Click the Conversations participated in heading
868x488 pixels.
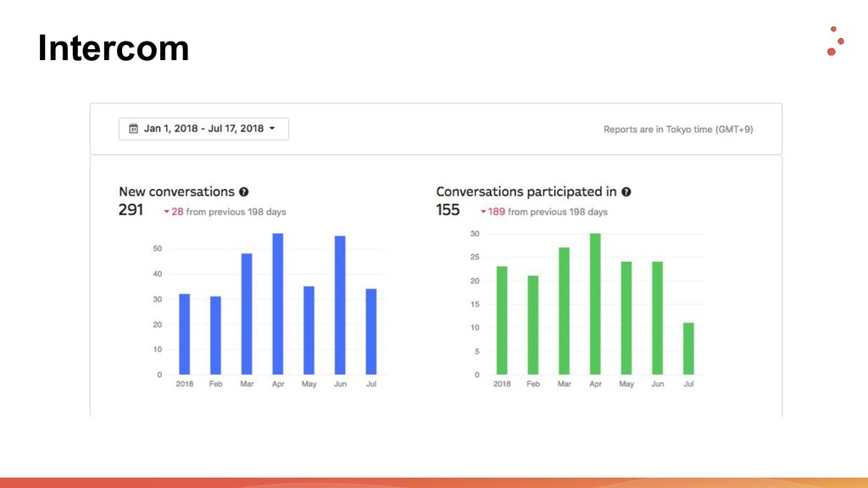(x=526, y=191)
